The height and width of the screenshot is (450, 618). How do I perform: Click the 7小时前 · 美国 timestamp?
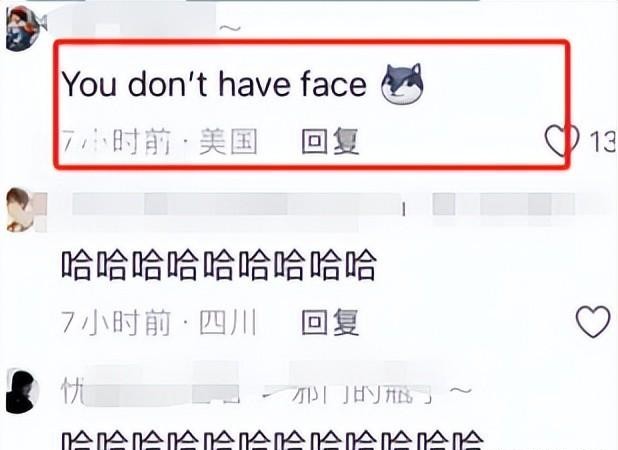[x=160, y=141]
